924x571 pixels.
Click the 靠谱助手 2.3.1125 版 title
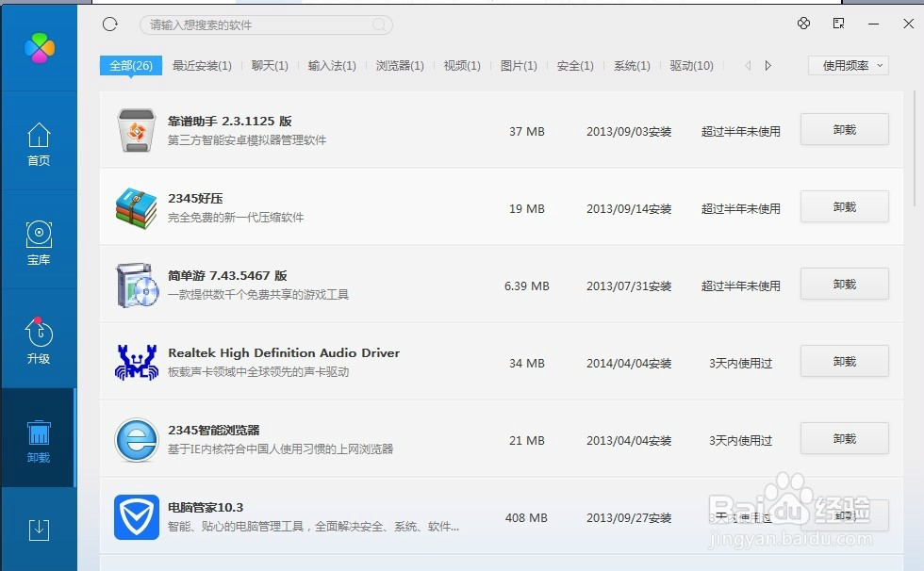230,121
